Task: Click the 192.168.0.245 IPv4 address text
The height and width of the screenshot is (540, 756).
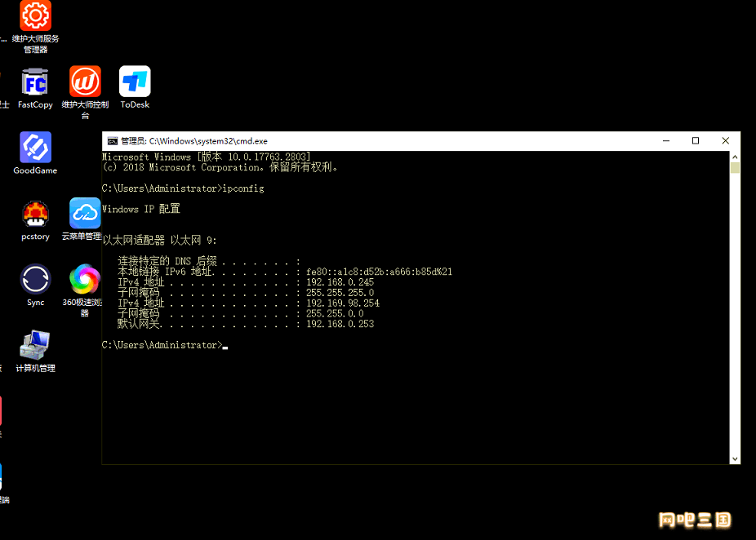Action: point(340,282)
